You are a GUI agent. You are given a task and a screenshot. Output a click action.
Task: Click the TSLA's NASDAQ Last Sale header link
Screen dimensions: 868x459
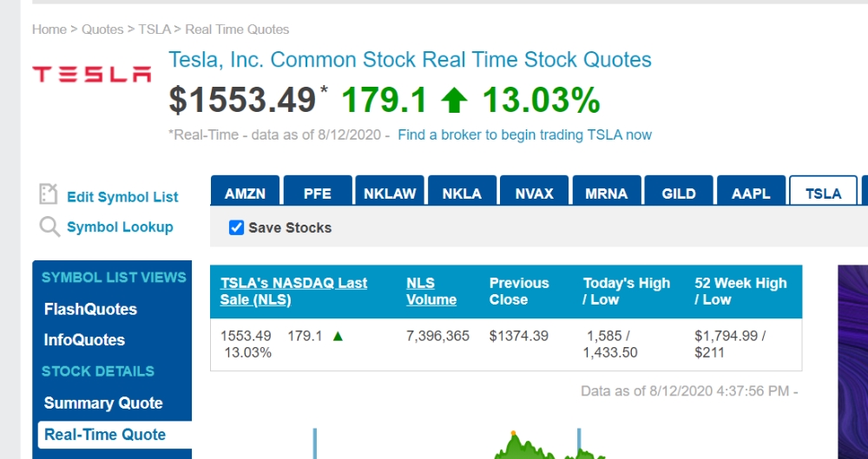tap(293, 292)
